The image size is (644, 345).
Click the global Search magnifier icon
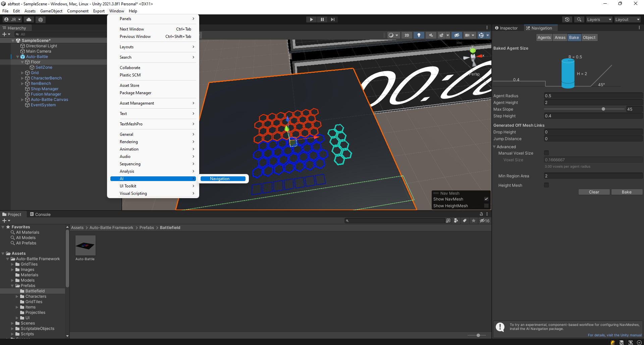pyautogui.click(x=579, y=19)
